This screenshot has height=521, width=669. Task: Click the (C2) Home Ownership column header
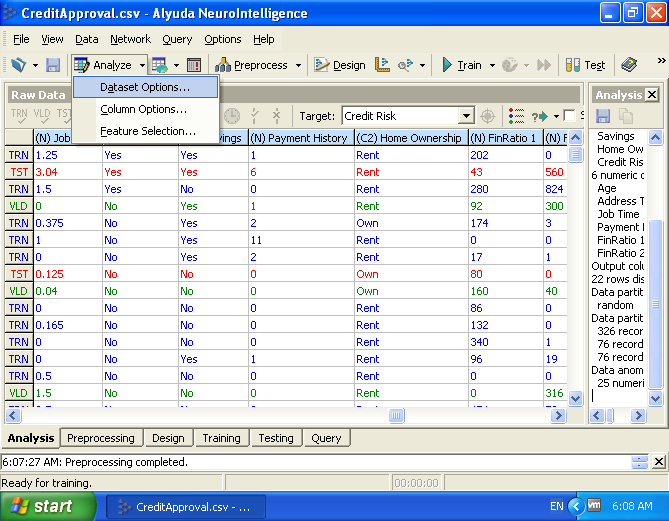411,138
